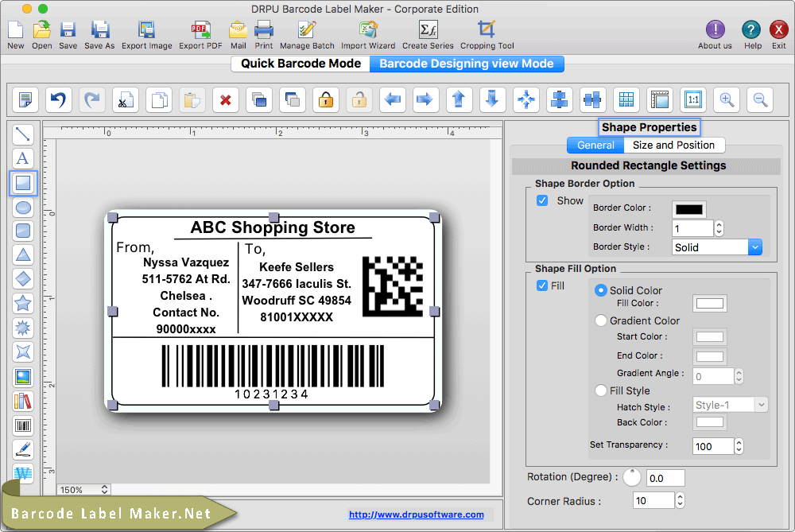Select the Ellipse shape tool
The height and width of the screenshot is (532, 795).
(x=23, y=208)
